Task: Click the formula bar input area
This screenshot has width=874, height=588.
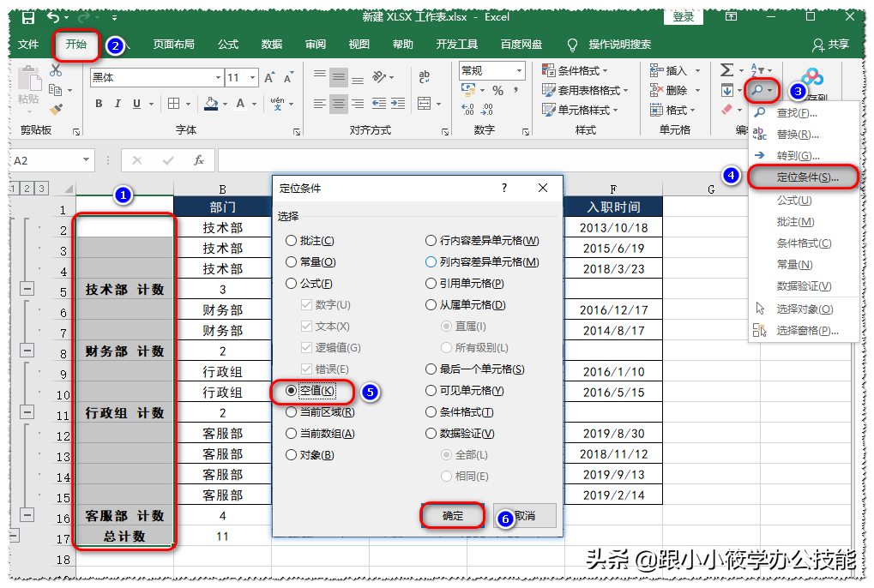Action: (x=482, y=160)
